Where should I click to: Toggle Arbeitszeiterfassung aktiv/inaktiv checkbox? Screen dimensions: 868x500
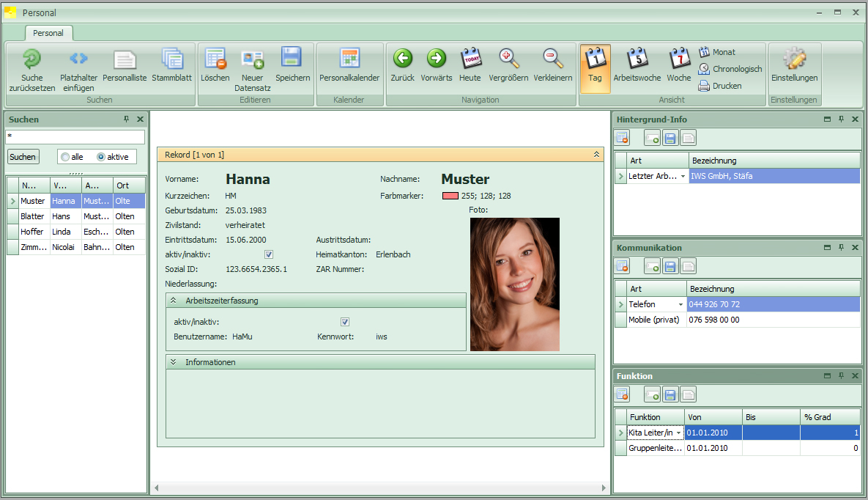coord(345,322)
